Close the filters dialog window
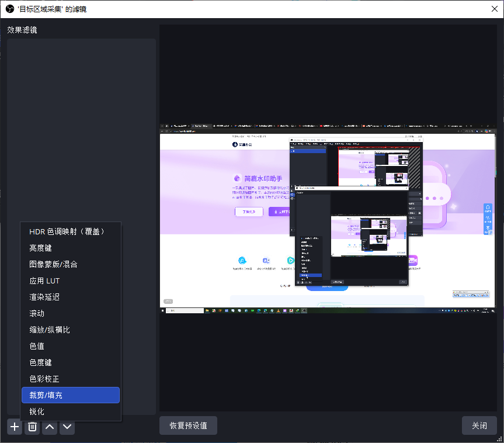 [x=495, y=9]
